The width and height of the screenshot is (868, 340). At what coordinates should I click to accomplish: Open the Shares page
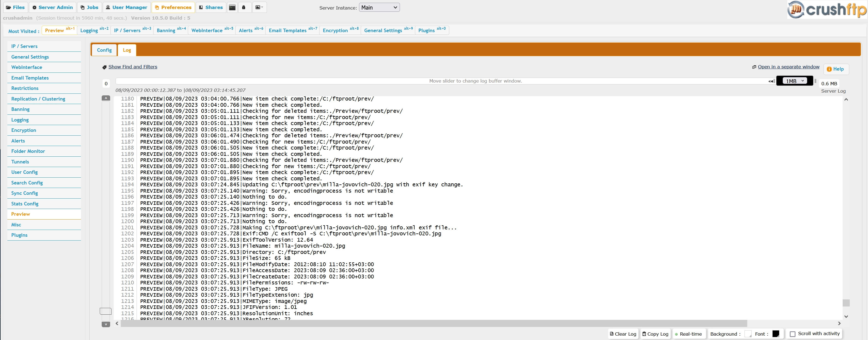(x=211, y=7)
